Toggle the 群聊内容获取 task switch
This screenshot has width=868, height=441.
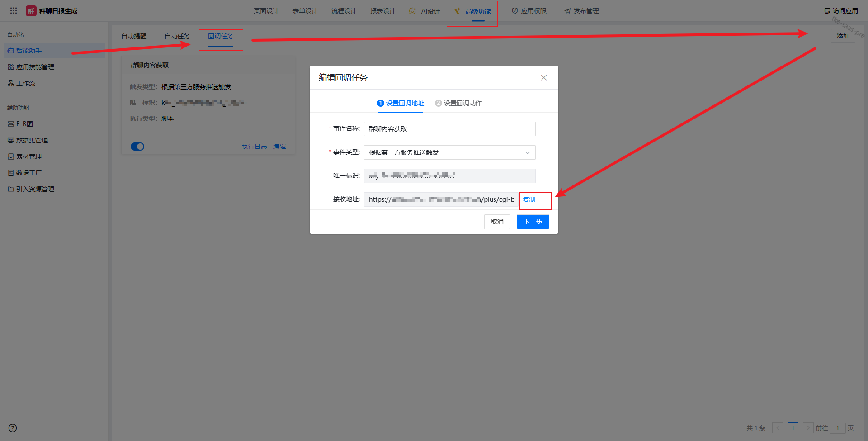point(137,147)
